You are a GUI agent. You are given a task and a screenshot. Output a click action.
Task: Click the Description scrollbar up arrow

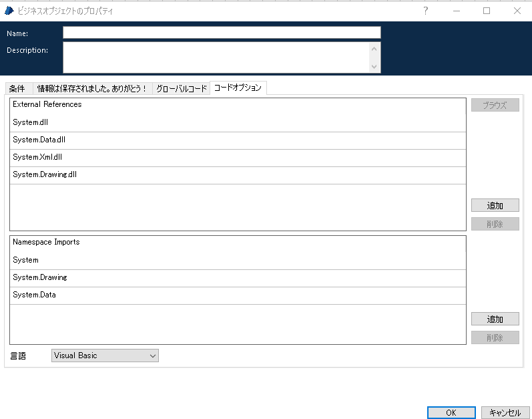point(374,49)
